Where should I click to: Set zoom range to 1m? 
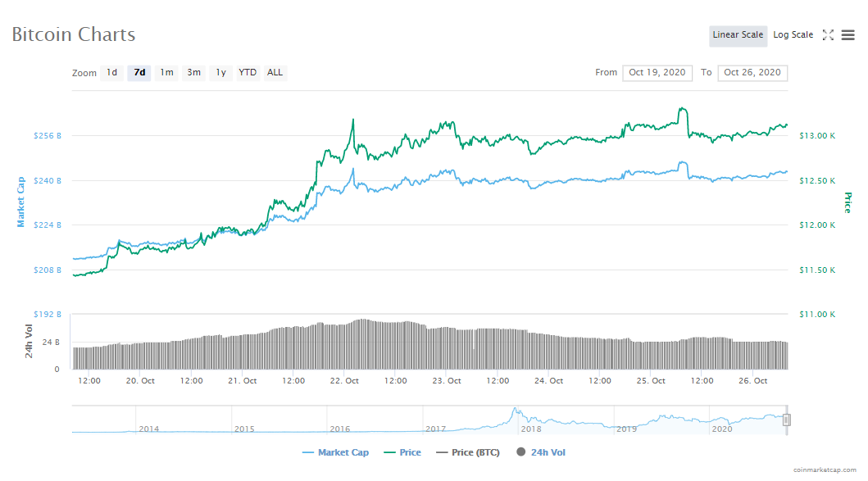click(166, 72)
